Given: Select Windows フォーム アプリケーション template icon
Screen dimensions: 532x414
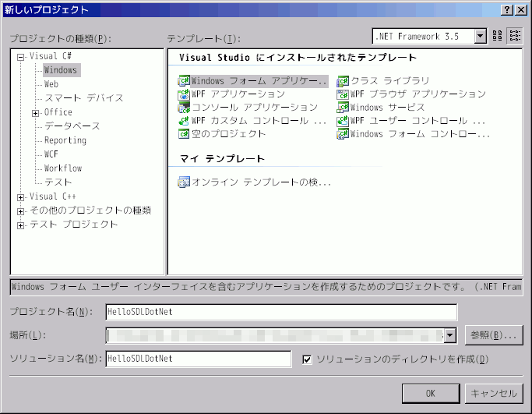Looking at the screenshot, I should tap(184, 81).
